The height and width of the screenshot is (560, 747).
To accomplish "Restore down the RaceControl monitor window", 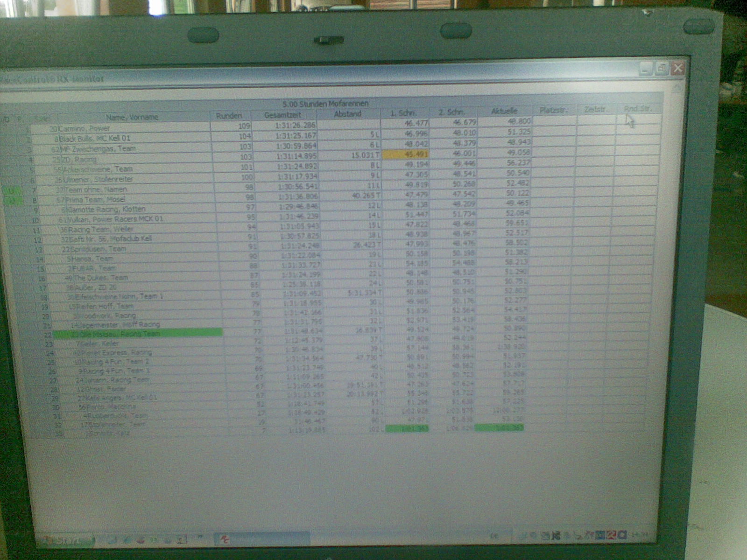I will [661, 69].
